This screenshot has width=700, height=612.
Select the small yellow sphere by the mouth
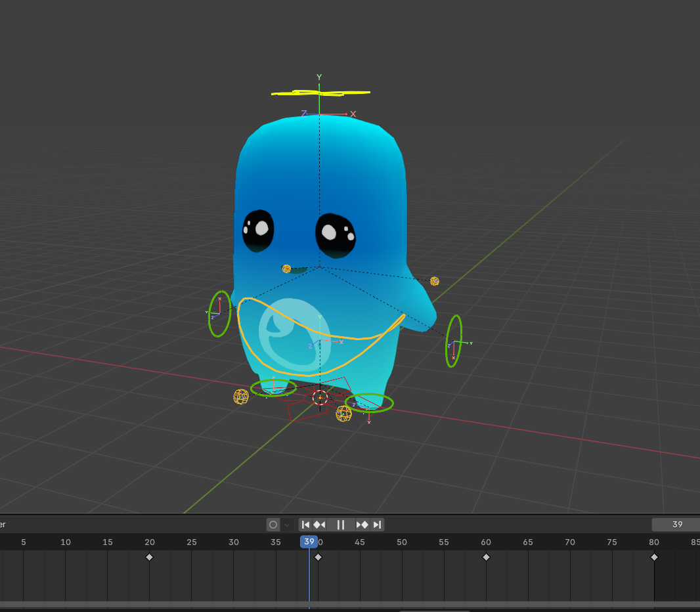click(286, 269)
